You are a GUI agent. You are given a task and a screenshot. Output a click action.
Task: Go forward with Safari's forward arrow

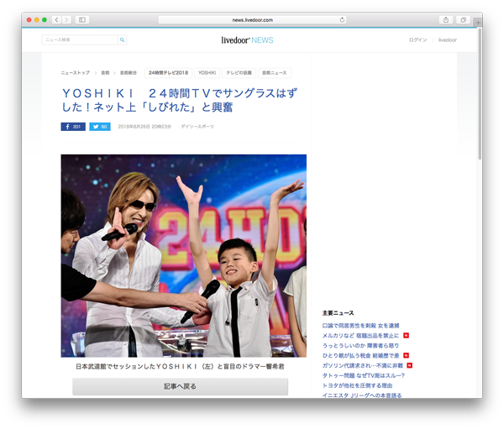[66, 20]
